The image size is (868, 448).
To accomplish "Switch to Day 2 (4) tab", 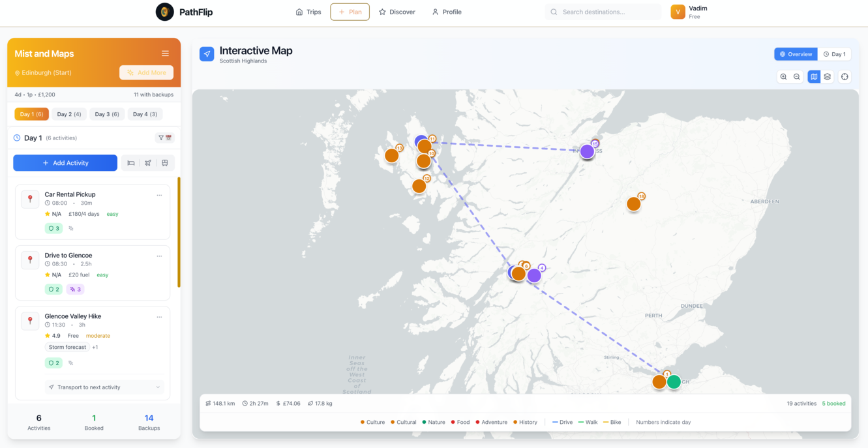I will pyautogui.click(x=69, y=114).
